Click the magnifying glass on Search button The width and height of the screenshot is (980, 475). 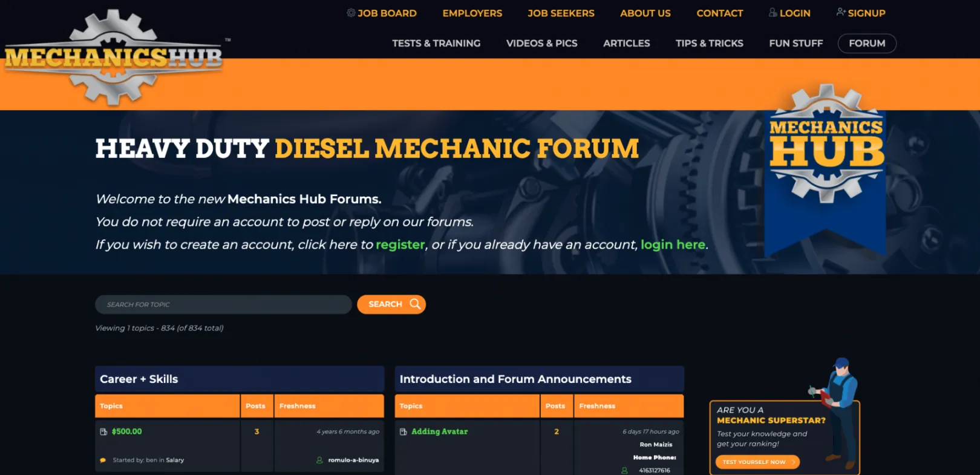(415, 304)
